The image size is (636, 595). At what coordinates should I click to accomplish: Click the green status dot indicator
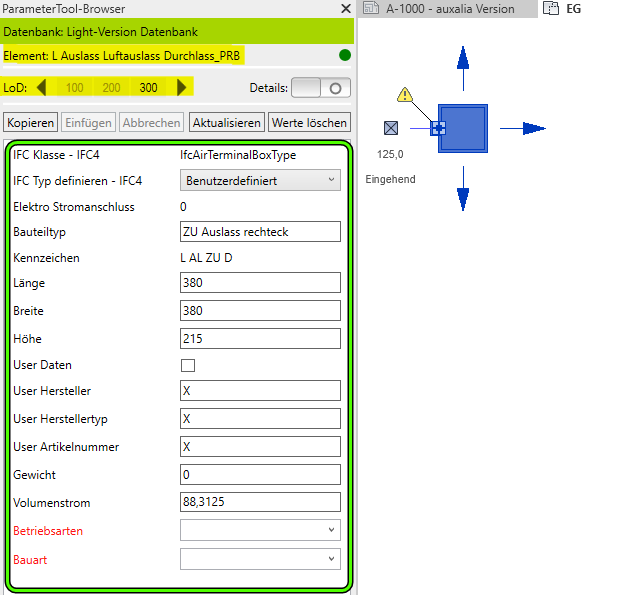(x=345, y=55)
